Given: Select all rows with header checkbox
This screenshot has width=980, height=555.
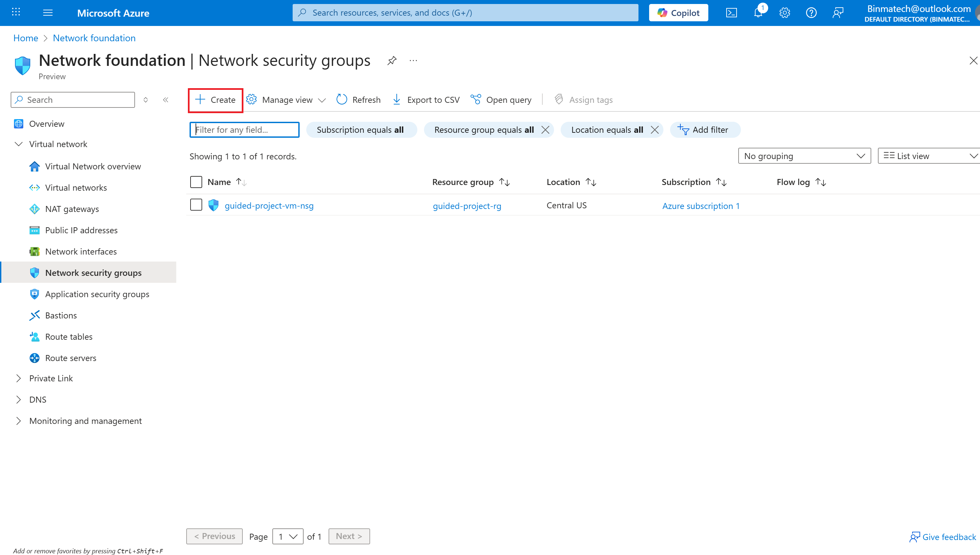Looking at the screenshot, I should coord(196,182).
